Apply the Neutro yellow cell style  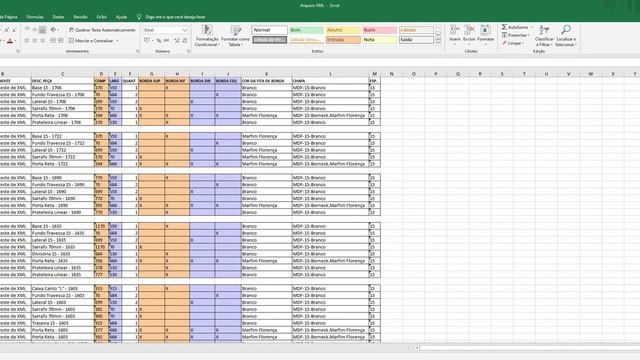343,30
